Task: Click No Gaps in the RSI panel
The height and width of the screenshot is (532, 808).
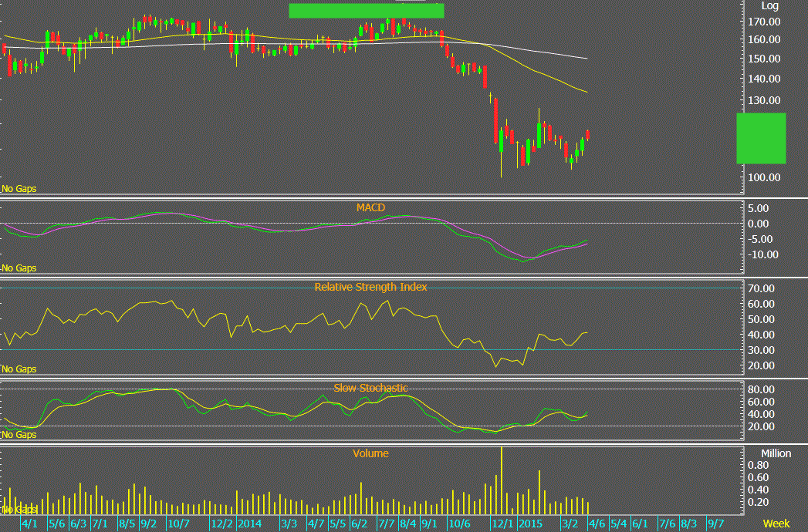Action: click(19, 369)
